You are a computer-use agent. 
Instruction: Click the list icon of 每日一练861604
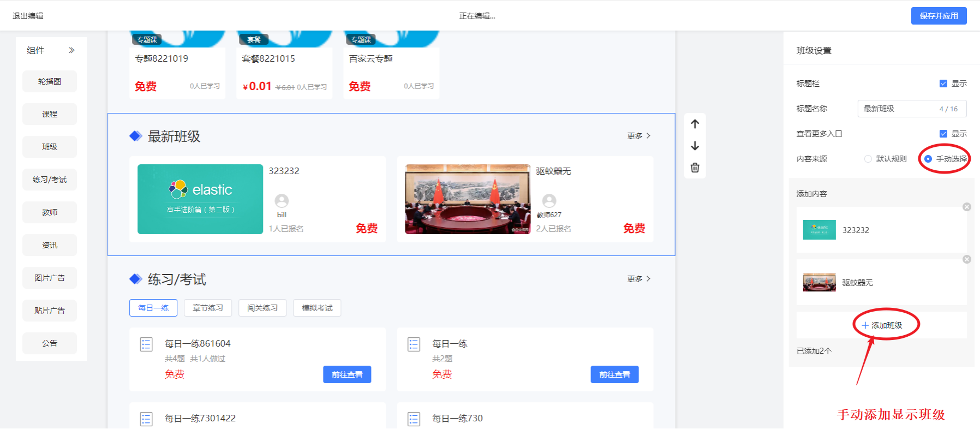146,344
